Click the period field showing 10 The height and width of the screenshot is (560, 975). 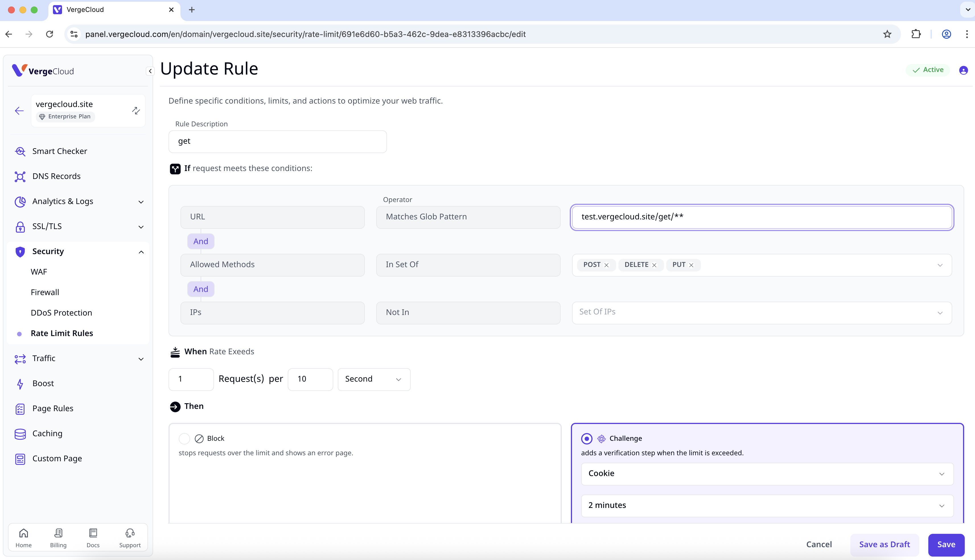(310, 380)
